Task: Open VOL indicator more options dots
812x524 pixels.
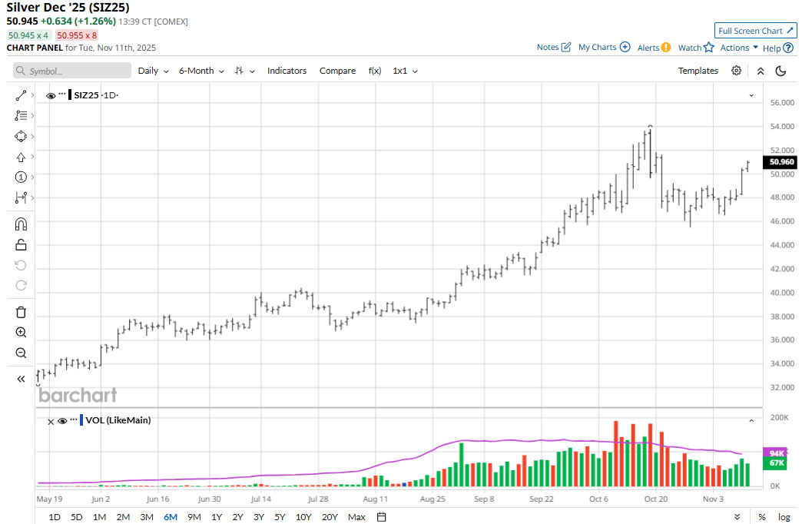Action: (74, 420)
